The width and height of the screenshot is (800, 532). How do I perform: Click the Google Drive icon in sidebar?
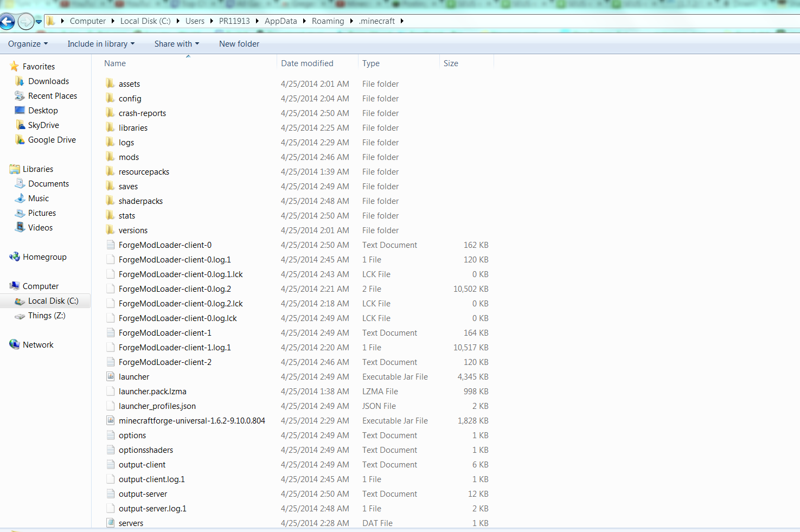(x=20, y=140)
